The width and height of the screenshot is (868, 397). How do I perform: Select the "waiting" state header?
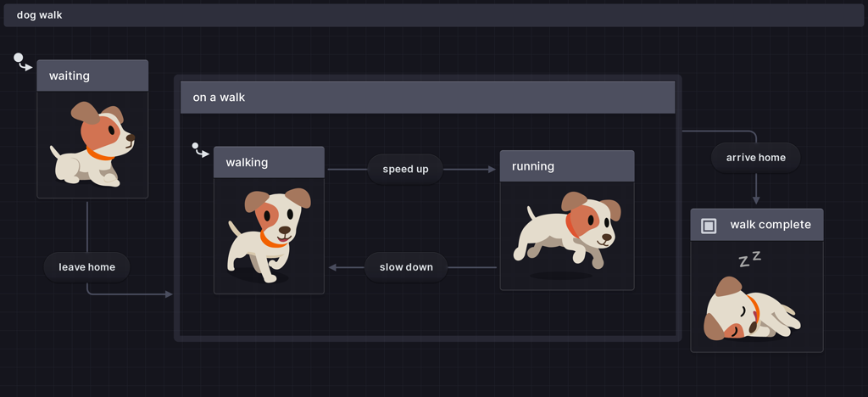pos(92,76)
